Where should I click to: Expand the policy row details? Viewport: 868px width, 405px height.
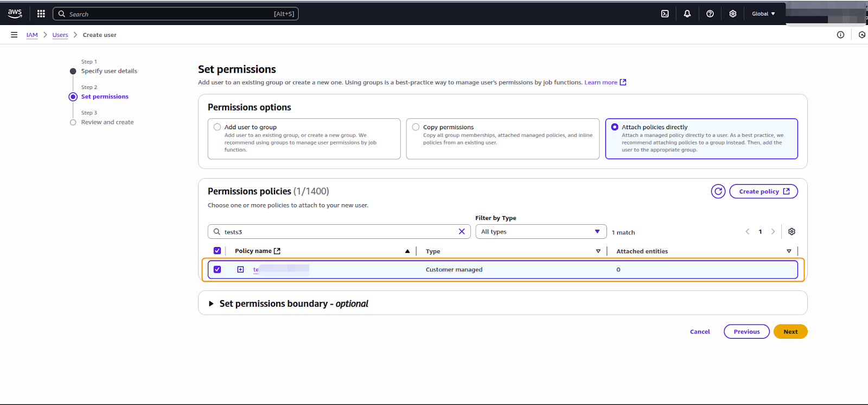click(x=240, y=269)
